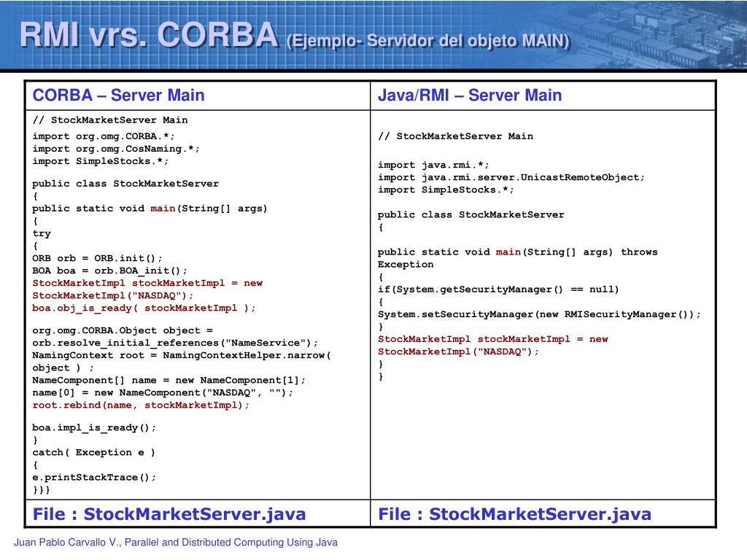Click line "ORB orb = ORB.init();"
The image size is (747, 560).
click(x=97, y=258)
